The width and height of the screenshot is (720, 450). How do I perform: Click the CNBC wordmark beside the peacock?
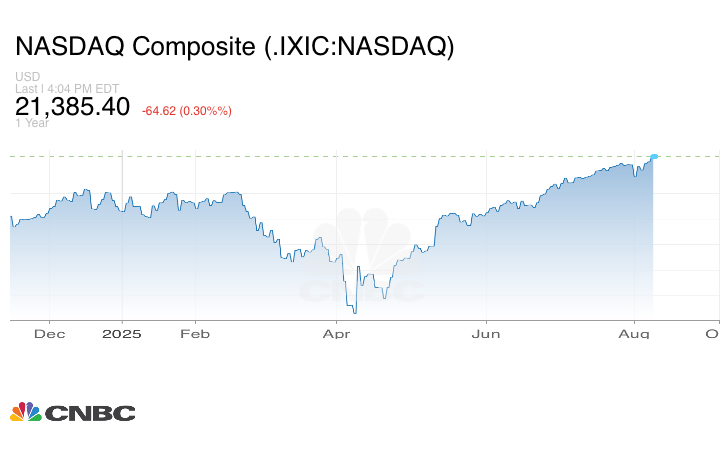[90, 412]
